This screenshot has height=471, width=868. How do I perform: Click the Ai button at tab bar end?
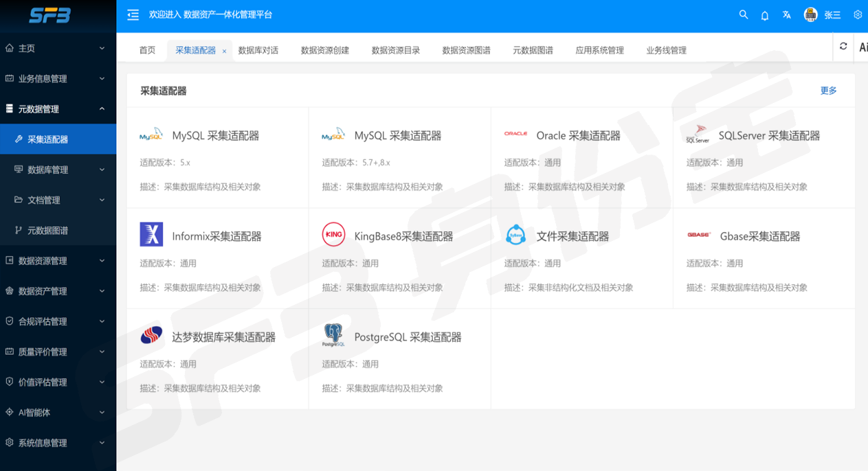(x=863, y=47)
